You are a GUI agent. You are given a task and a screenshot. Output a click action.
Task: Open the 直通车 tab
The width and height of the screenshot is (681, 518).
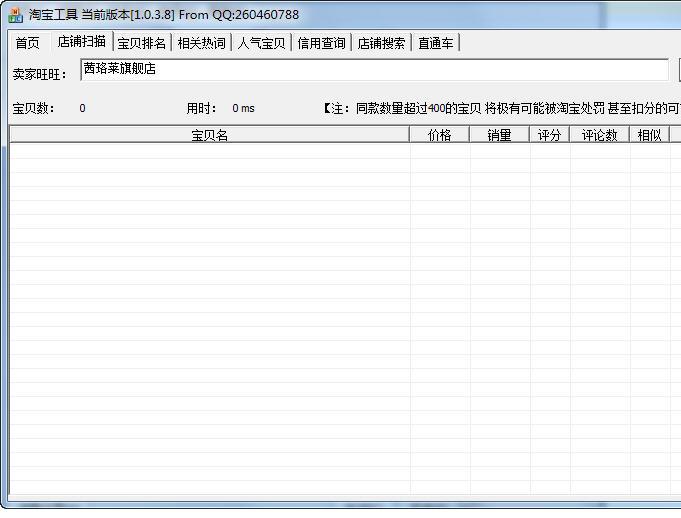coord(437,43)
